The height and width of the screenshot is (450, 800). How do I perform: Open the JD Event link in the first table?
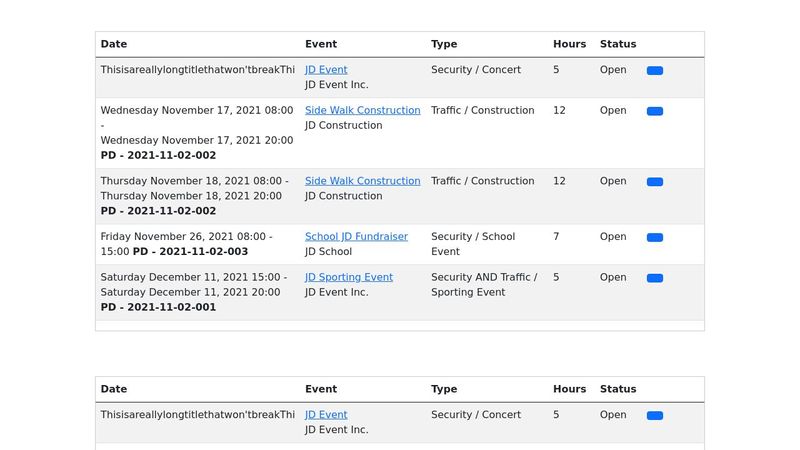[326, 70]
